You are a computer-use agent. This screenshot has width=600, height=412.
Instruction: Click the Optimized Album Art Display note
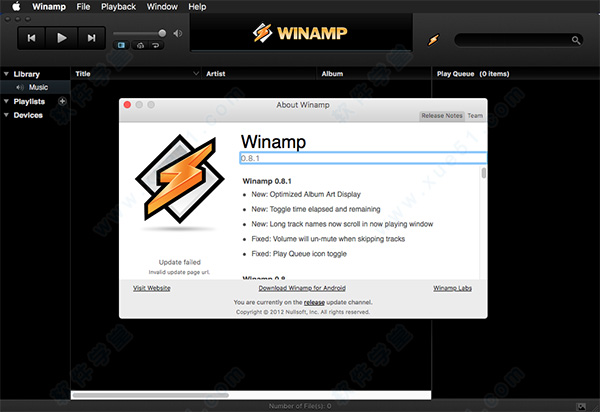pyautogui.click(x=306, y=194)
